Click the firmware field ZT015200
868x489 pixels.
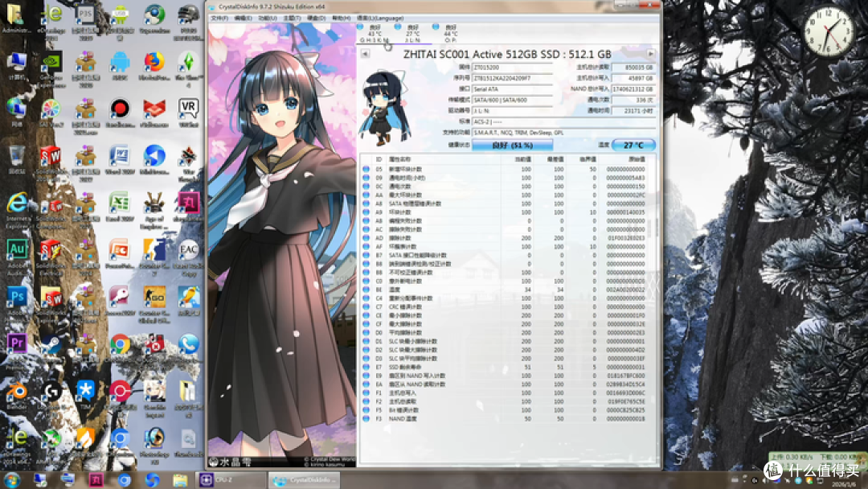[x=512, y=68]
